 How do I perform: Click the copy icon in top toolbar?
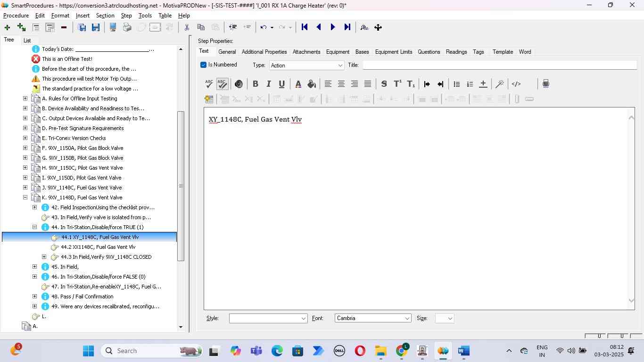tap(201, 27)
